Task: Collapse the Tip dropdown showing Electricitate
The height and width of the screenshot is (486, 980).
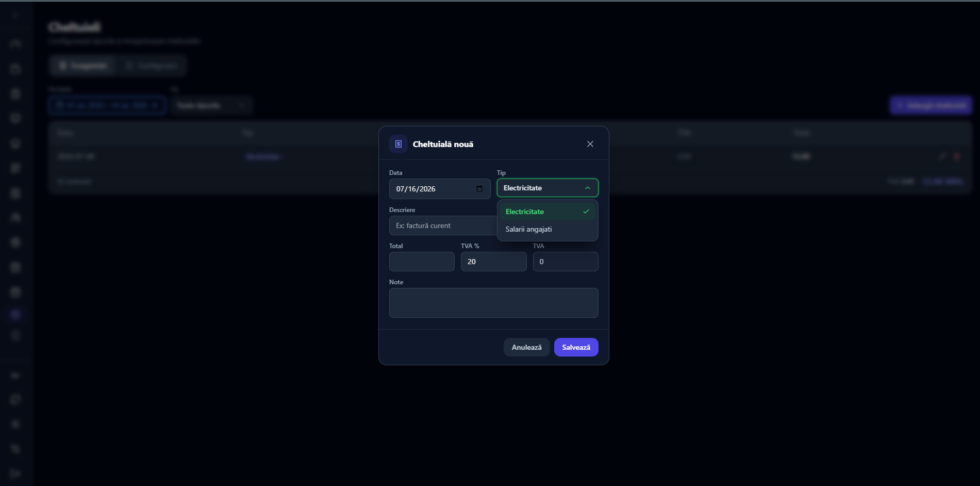Action: [547, 188]
